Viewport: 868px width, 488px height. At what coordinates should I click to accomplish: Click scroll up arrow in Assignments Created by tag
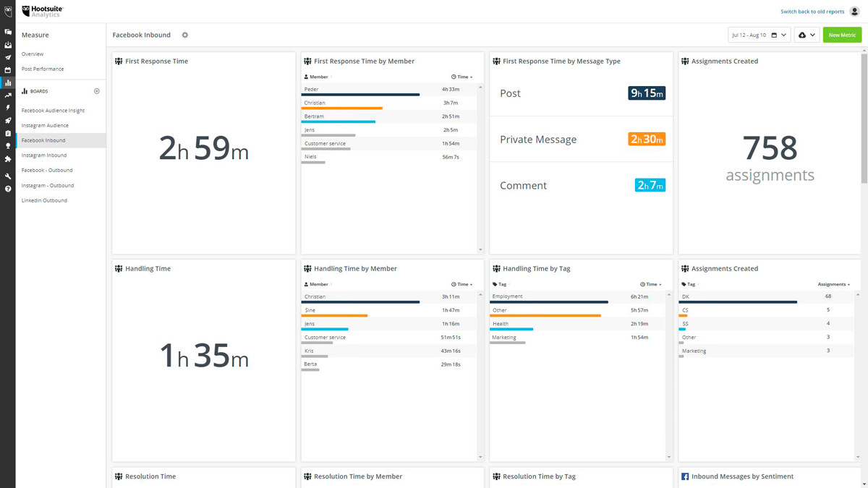[x=858, y=295]
